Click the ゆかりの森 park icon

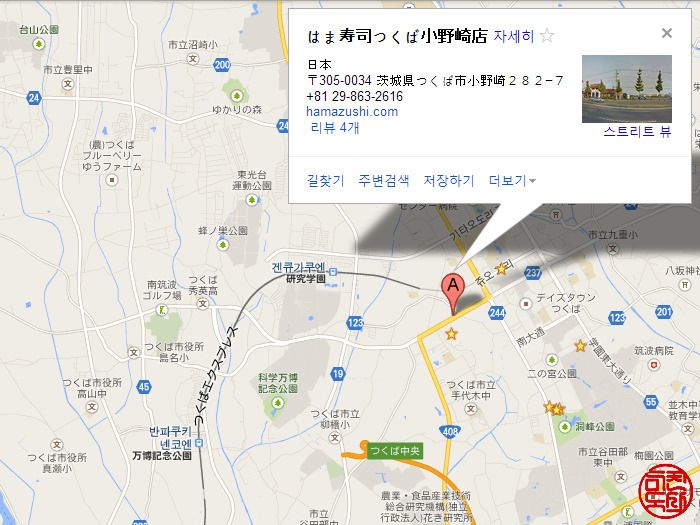(x=237, y=96)
